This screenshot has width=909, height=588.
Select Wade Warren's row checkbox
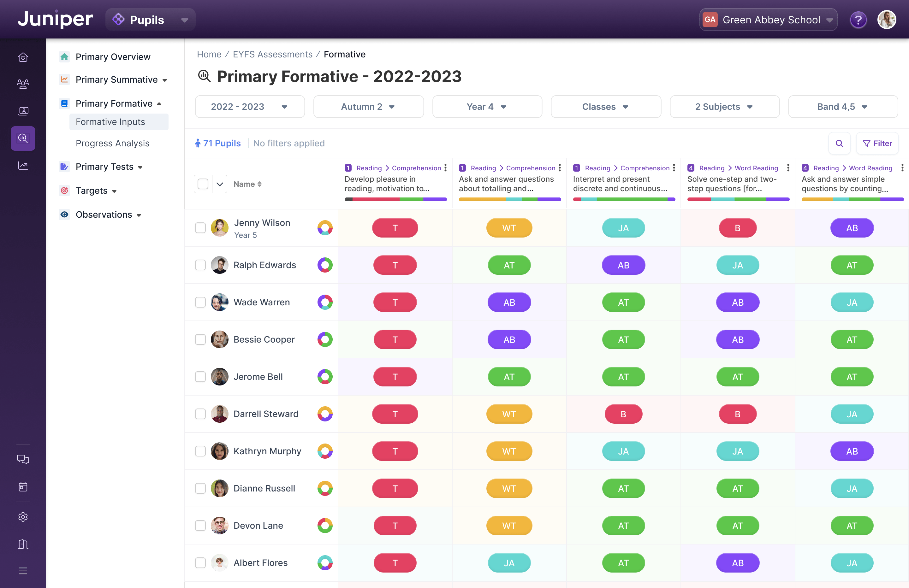tap(200, 303)
